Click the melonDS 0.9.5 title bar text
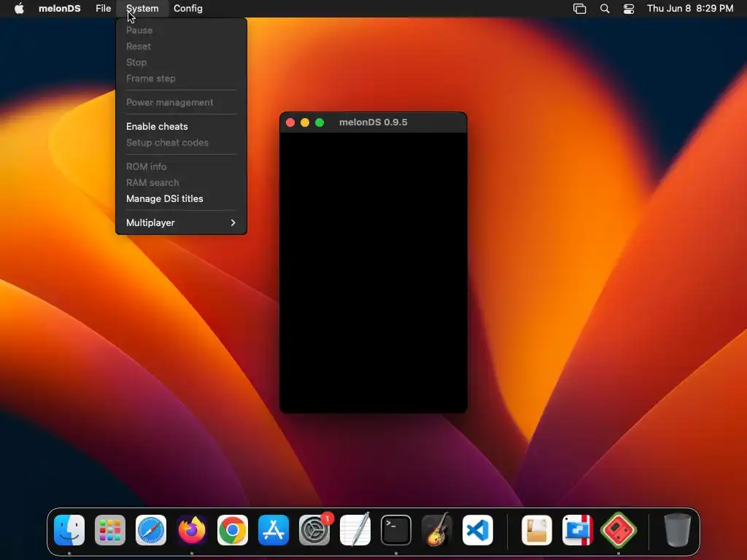Viewport: 747px width, 560px height. tap(373, 122)
